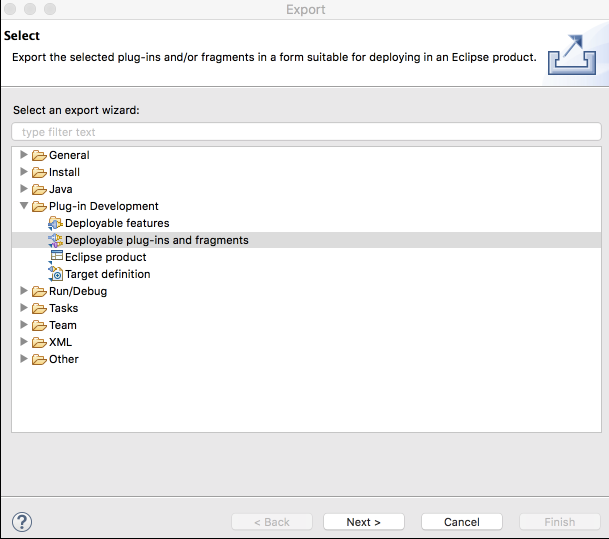Click the Java folder icon

tap(39, 190)
